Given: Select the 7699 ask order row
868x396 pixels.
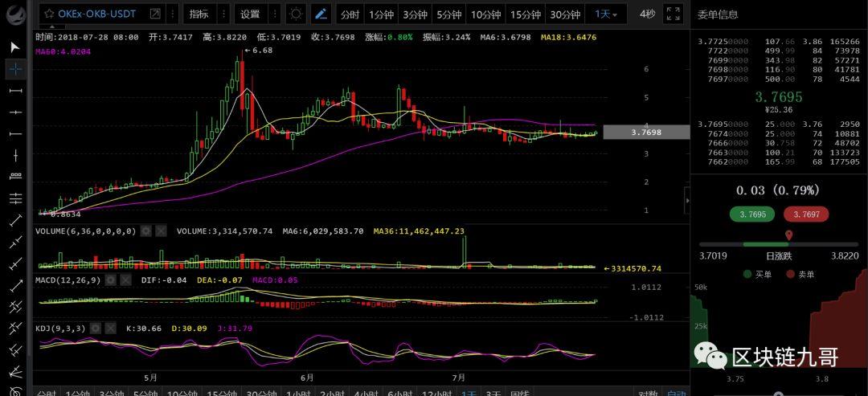Looking at the screenshot, I should (x=778, y=60).
